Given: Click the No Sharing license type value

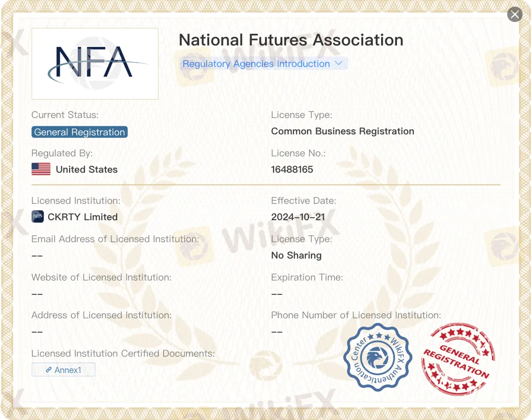Looking at the screenshot, I should [296, 255].
